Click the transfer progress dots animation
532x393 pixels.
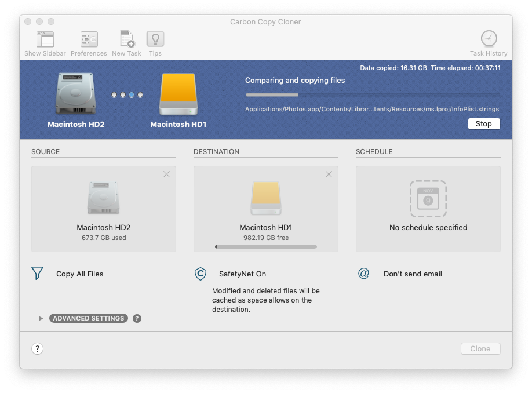tap(127, 95)
